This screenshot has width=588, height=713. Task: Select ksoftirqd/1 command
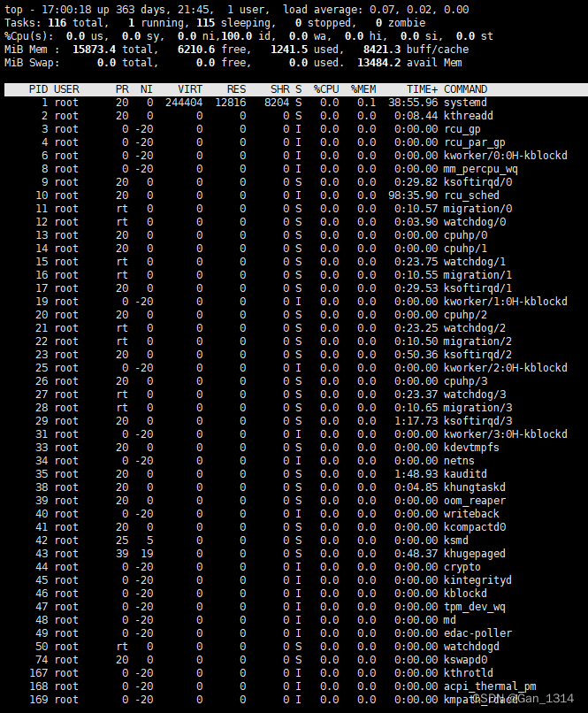(x=477, y=288)
